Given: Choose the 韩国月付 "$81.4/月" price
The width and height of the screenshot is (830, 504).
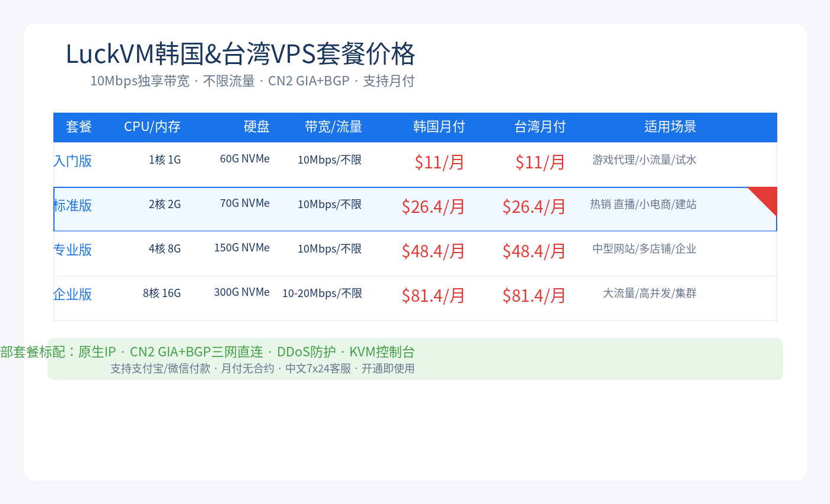Looking at the screenshot, I should [433, 295].
